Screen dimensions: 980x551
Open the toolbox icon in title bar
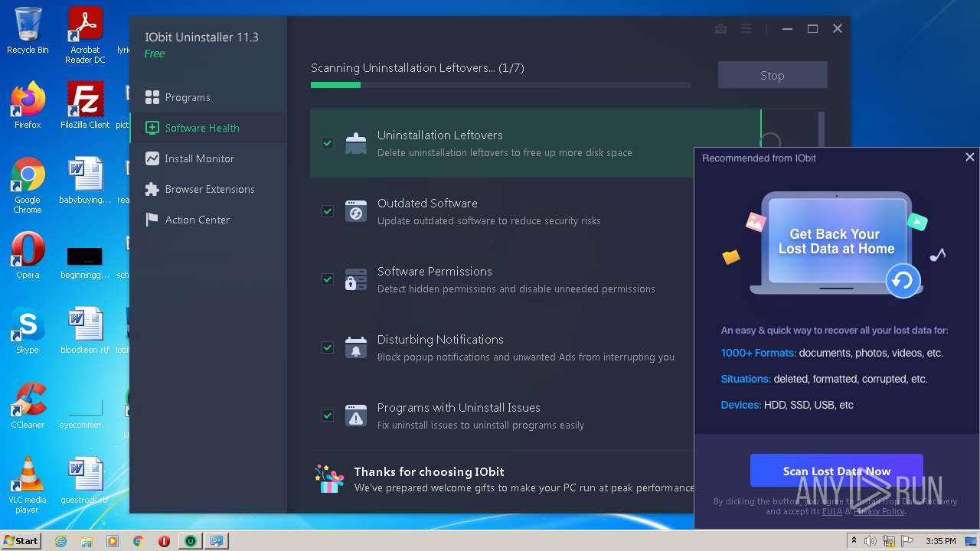[720, 28]
